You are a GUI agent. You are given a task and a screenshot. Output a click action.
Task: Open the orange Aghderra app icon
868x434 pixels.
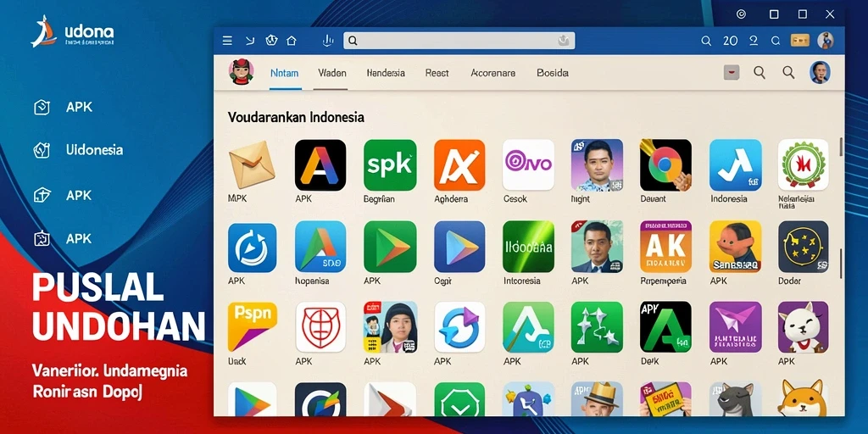click(x=459, y=165)
